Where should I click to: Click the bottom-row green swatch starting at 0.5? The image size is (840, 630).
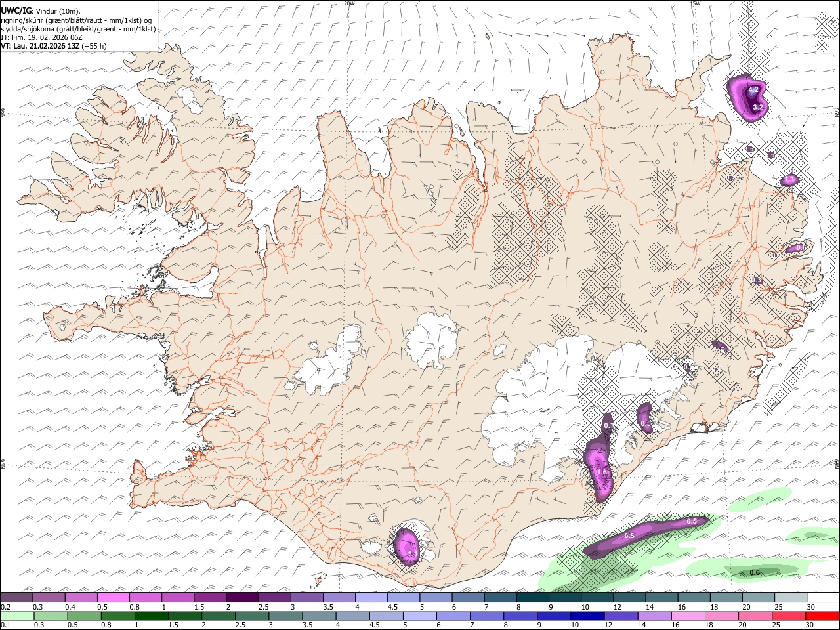click(84, 616)
